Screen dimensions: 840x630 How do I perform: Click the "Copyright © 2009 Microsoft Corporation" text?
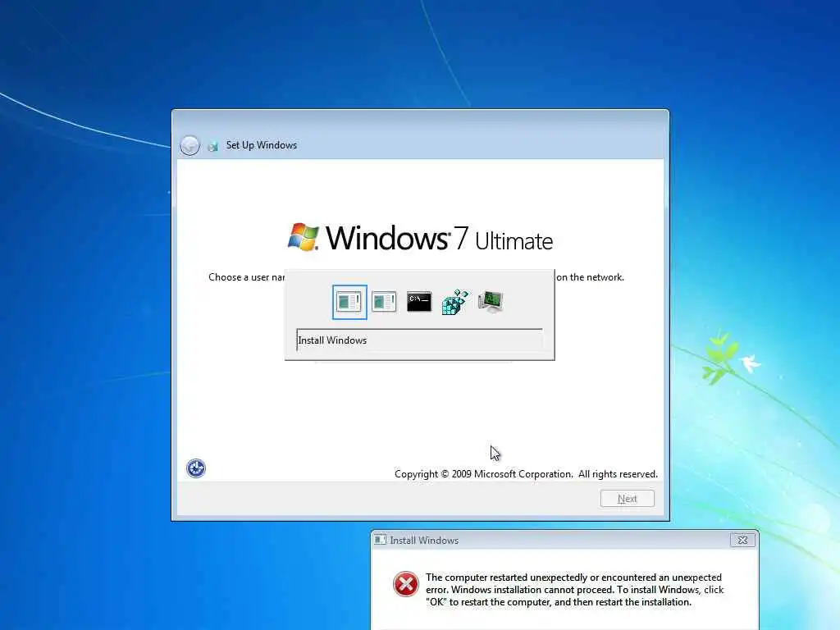[484, 474]
